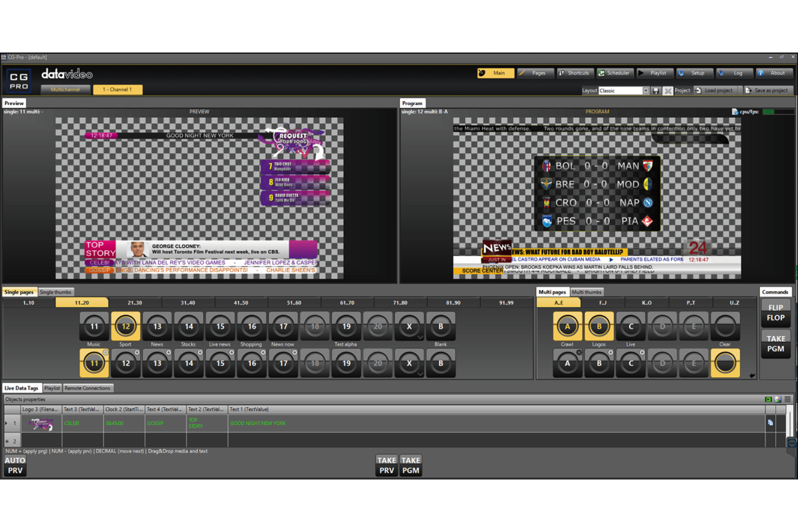Click gear icon on preview page 12 button

(x=136, y=352)
